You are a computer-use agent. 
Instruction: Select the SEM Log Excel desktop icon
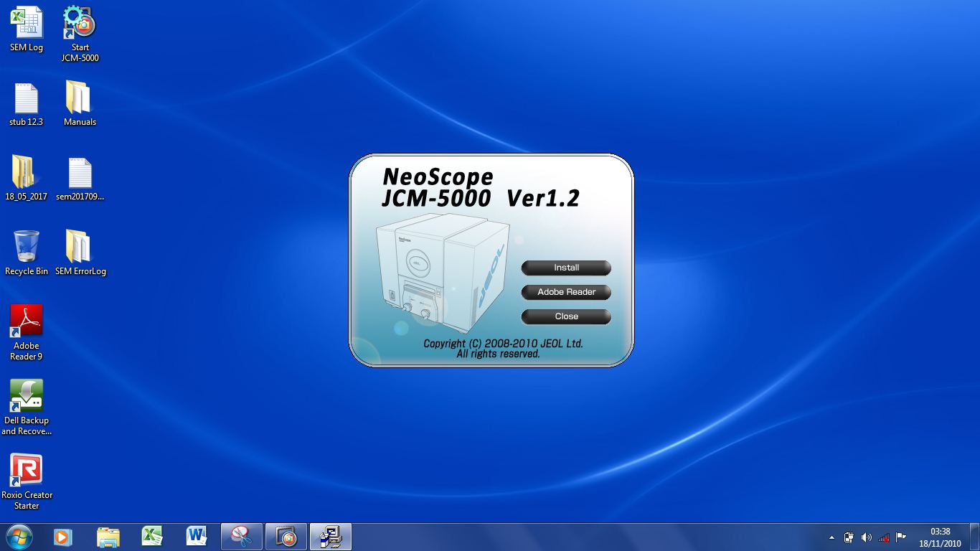pyautogui.click(x=27, y=29)
